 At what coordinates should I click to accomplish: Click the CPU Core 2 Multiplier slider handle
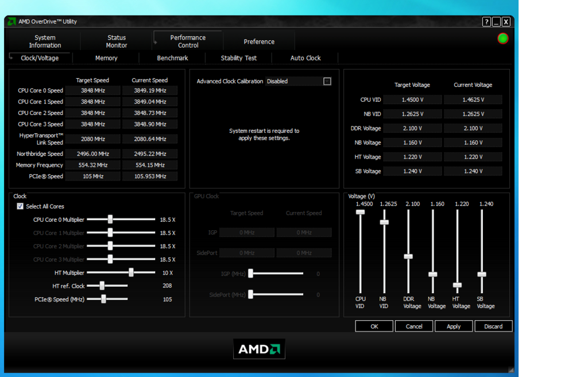pyautogui.click(x=110, y=246)
